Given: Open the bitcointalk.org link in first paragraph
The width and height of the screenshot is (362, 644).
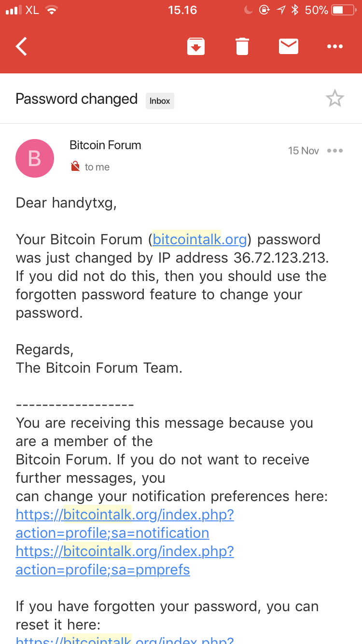Looking at the screenshot, I should pos(200,239).
